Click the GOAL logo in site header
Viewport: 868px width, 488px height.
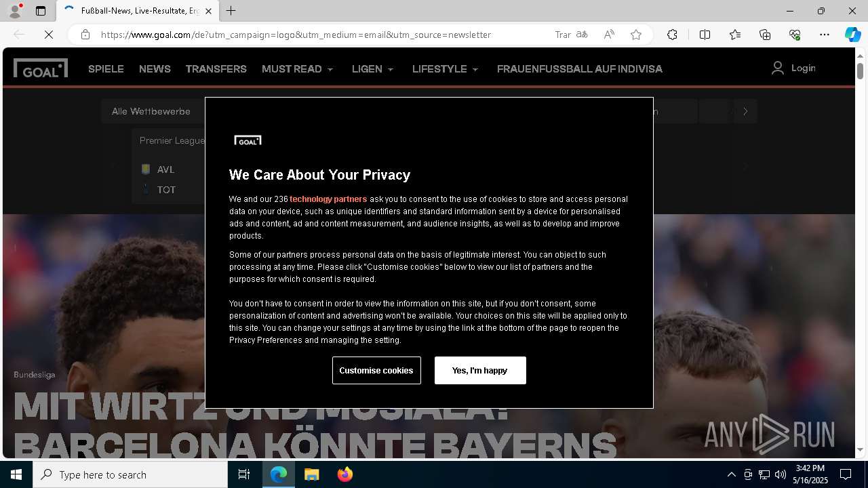point(41,68)
